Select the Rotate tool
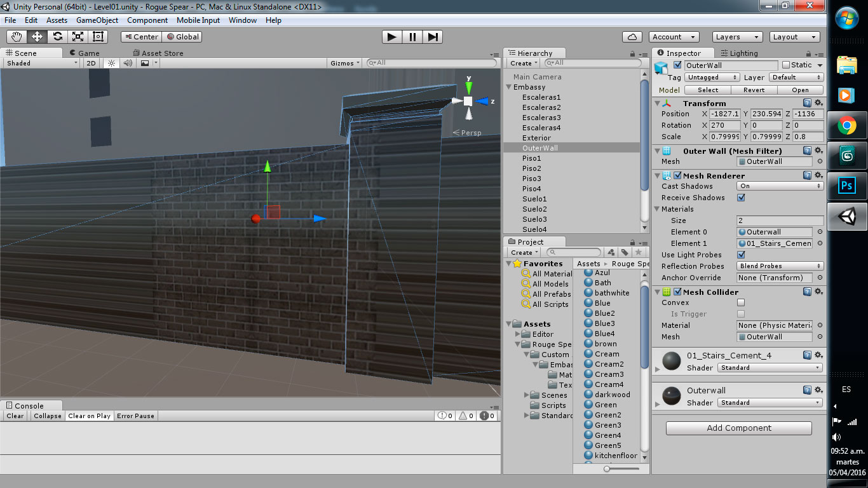Image resolution: width=868 pixels, height=488 pixels. pyautogui.click(x=57, y=37)
